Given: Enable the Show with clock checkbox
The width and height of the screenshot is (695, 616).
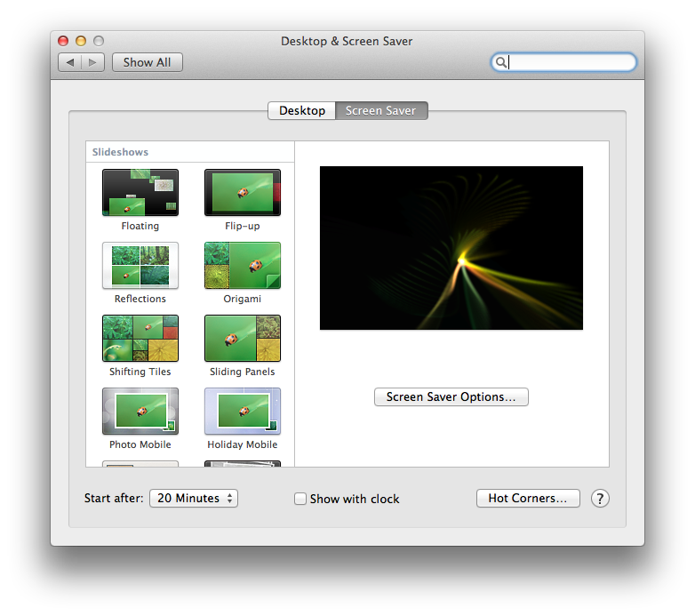Looking at the screenshot, I should (300, 499).
